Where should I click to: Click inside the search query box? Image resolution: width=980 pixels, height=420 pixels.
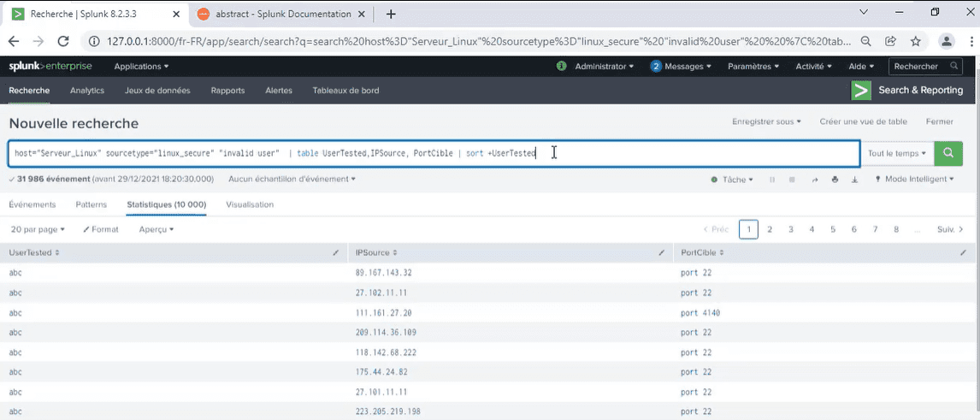434,153
